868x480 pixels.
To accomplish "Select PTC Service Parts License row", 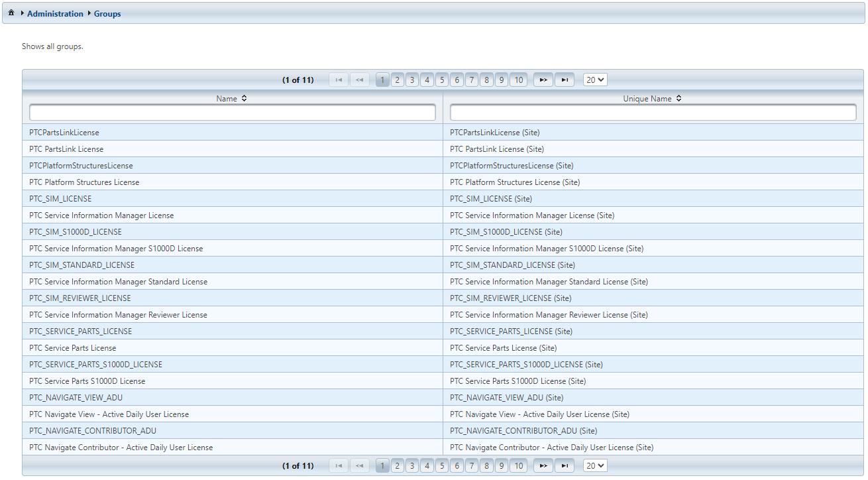I will (73, 348).
